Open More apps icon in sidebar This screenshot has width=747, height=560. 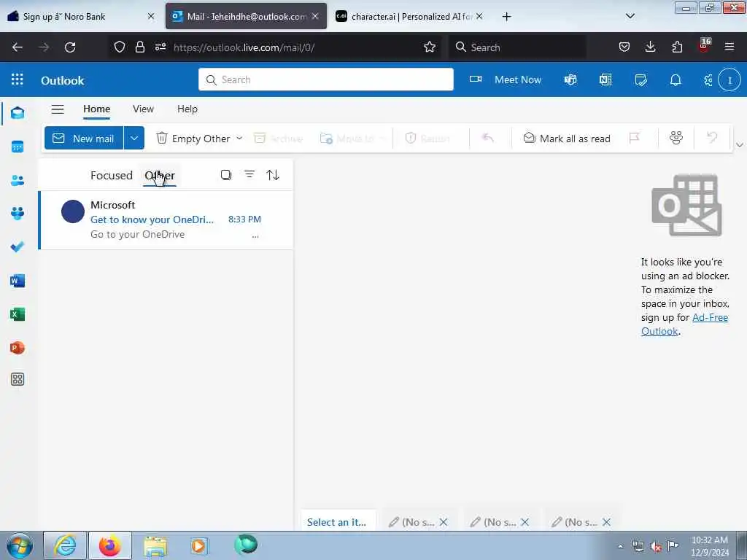point(18,379)
